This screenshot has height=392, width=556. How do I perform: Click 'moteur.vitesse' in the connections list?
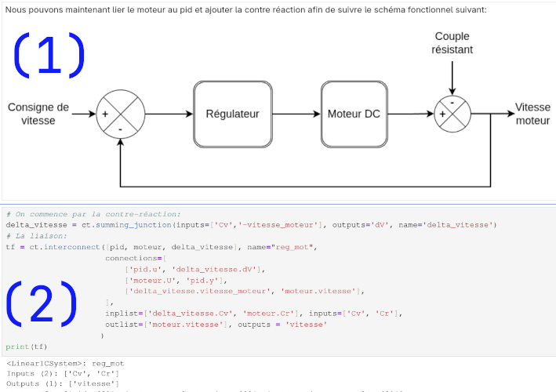click(x=318, y=292)
